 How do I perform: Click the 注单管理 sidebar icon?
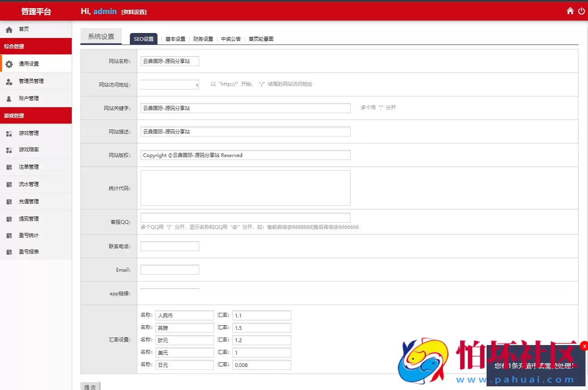click(x=9, y=167)
